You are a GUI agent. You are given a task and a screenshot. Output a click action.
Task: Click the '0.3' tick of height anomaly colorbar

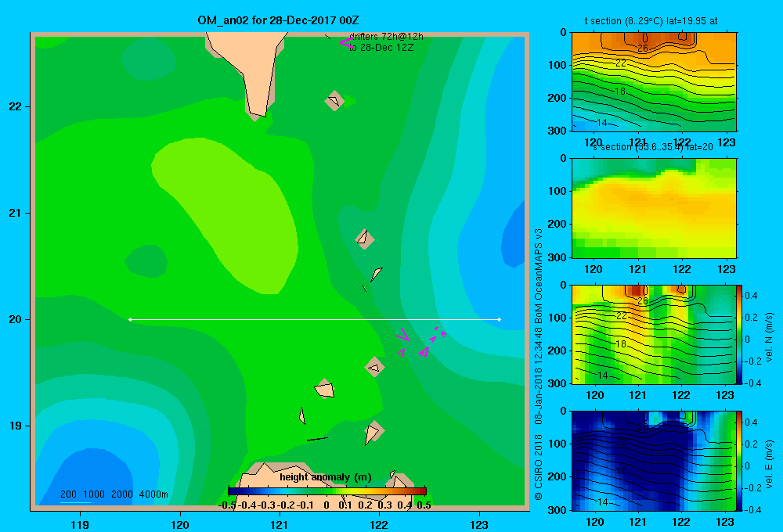point(384,505)
